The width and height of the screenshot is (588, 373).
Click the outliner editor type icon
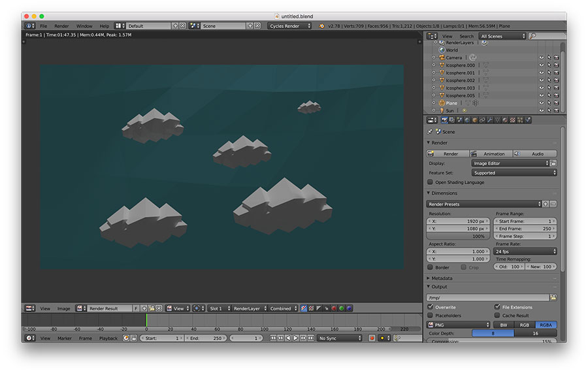click(x=432, y=36)
